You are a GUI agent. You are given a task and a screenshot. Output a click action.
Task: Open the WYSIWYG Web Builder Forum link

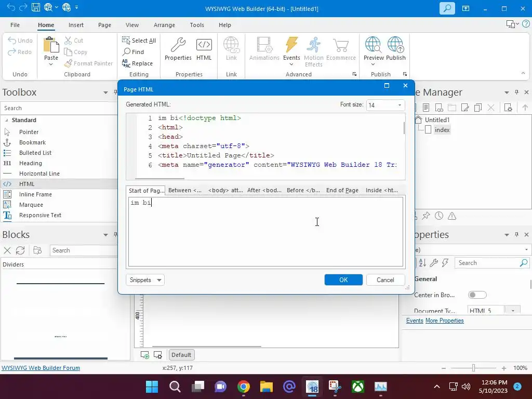pos(41,368)
